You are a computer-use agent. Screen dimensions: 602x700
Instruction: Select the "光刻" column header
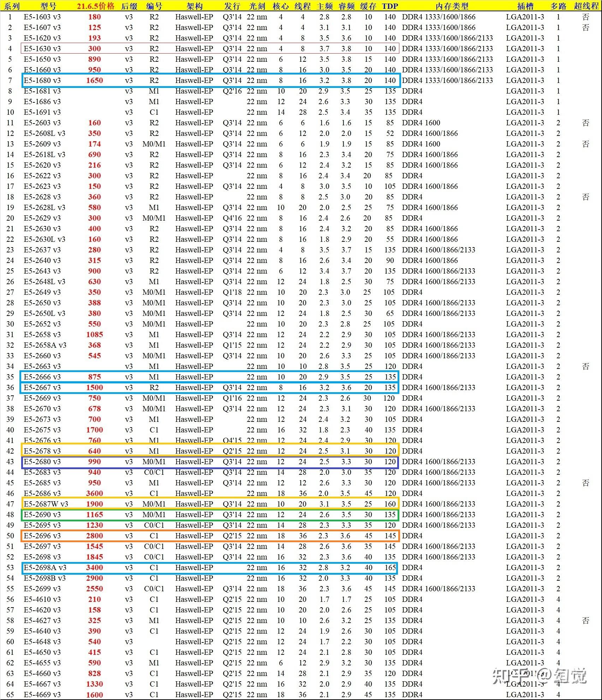click(x=257, y=6)
